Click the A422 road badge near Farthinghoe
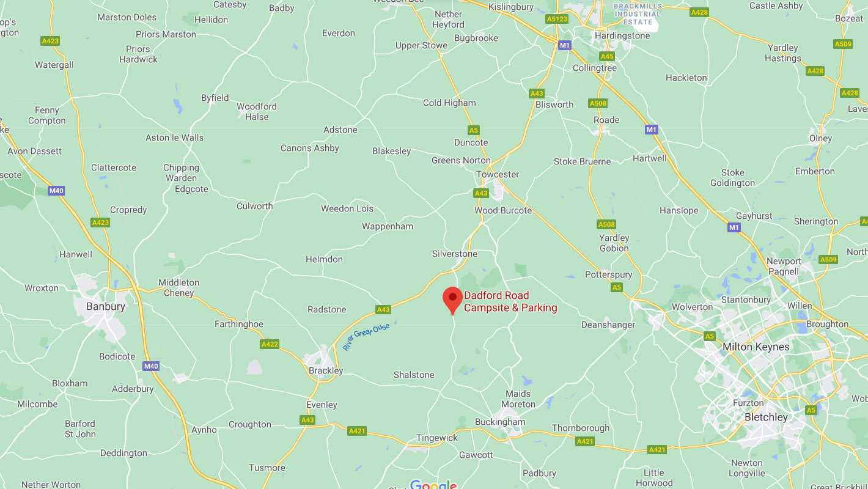868x489 pixels. tap(270, 344)
